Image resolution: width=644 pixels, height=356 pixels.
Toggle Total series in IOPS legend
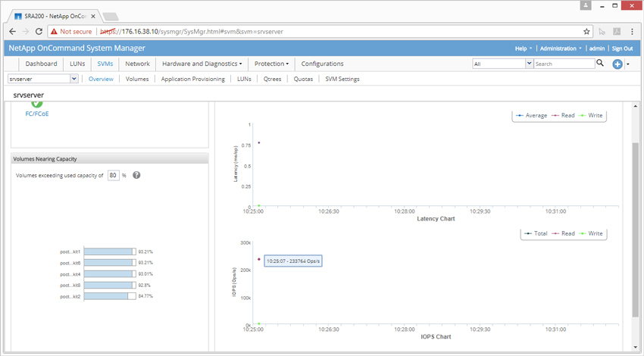click(x=536, y=233)
